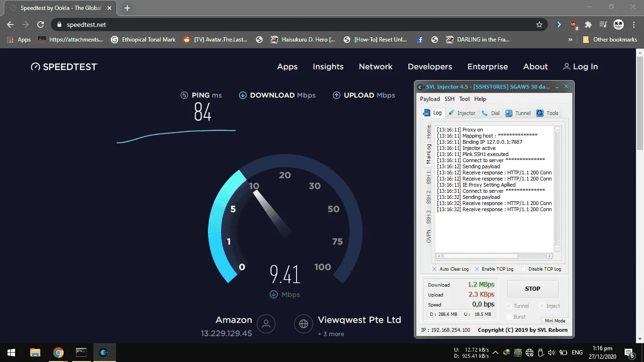Open the Windows notification center
644x362 pixels.
630,353
